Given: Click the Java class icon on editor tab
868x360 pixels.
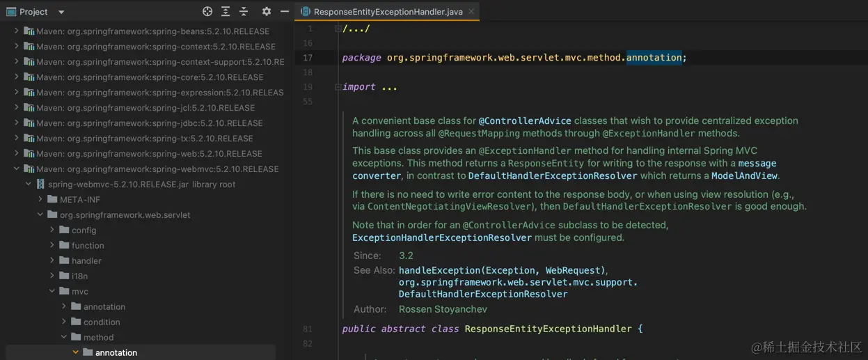Looking at the screenshot, I should point(305,12).
